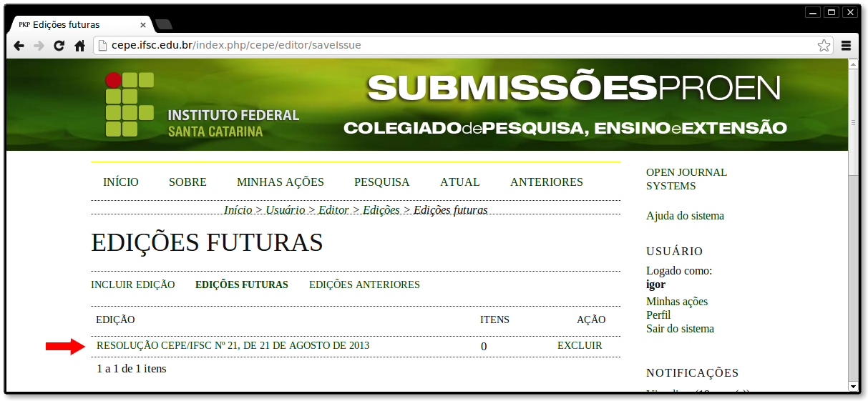Click the URL address bar

458,46
